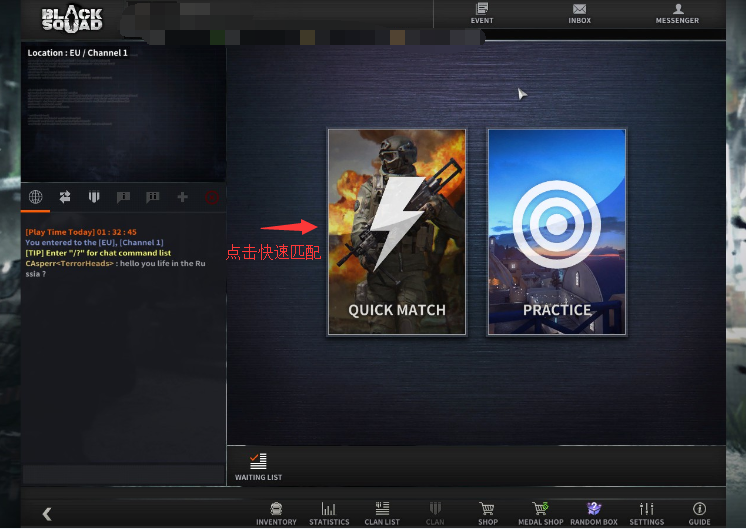746x529 pixels.
Task: Open the Inbox mail icon
Action: [x=579, y=13]
